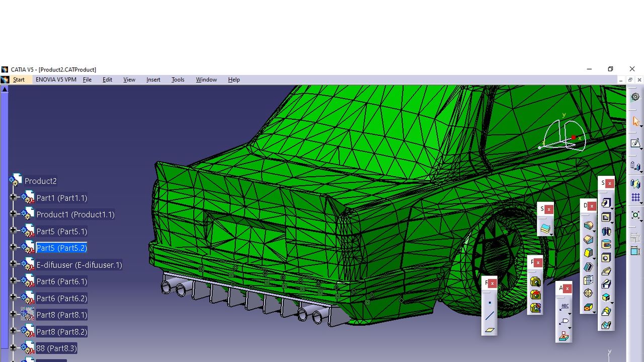Open the Tools menu
644x362 pixels.
point(178,80)
